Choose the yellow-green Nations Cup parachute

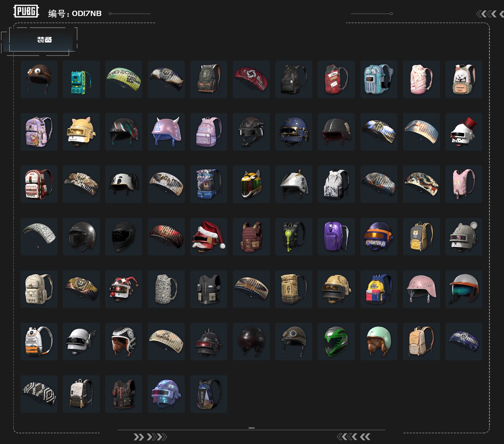124,79
